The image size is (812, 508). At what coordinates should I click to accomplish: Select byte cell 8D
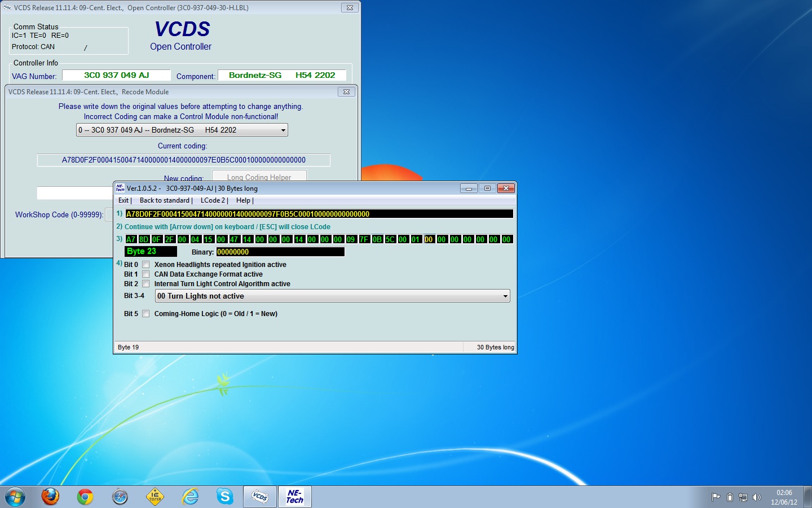click(144, 239)
